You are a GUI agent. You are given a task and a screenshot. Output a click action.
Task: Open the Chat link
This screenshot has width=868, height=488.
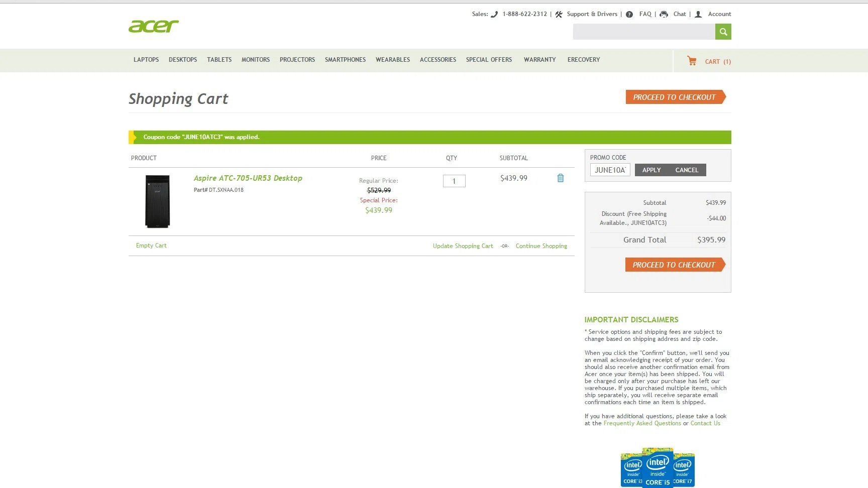tap(680, 14)
